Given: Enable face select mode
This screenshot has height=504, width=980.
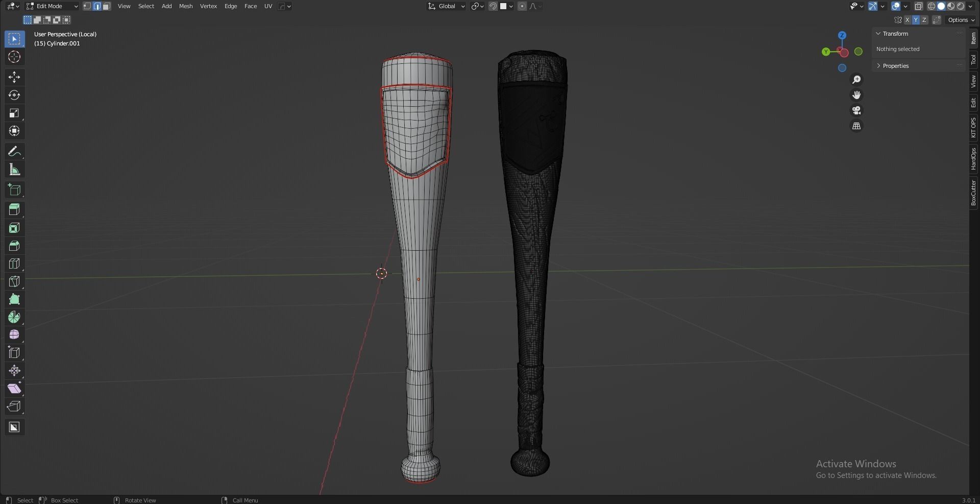Looking at the screenshot, I should [106, 6].
